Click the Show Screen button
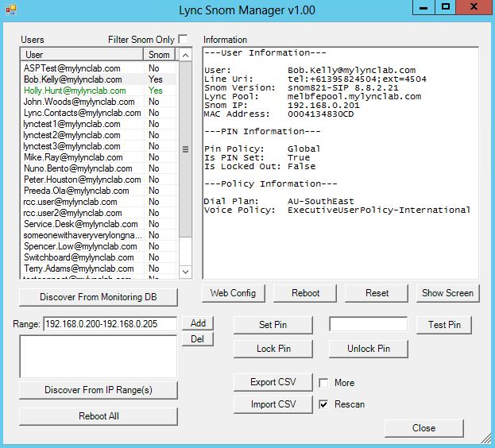This screenshot has width=495, height=448. click(448, 293)
